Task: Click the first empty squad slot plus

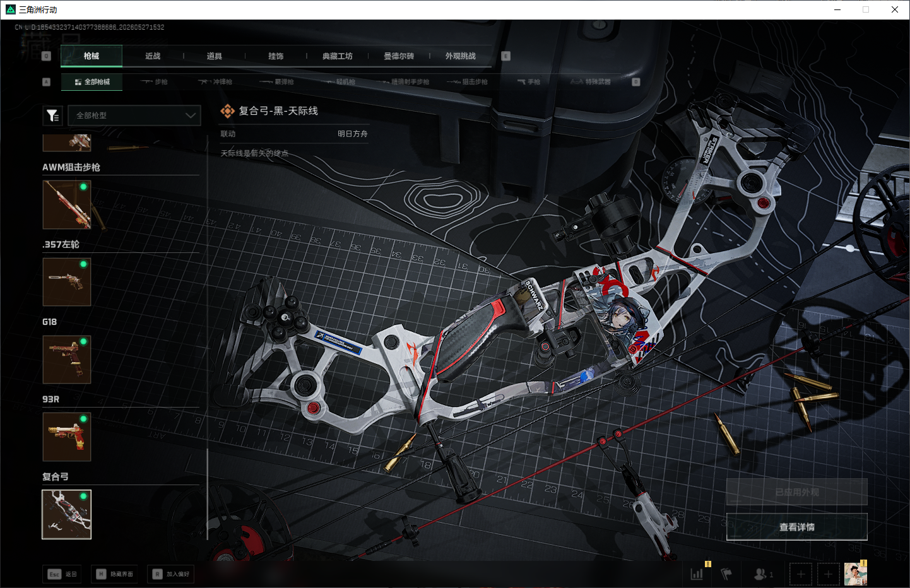Action: (801, 574)
